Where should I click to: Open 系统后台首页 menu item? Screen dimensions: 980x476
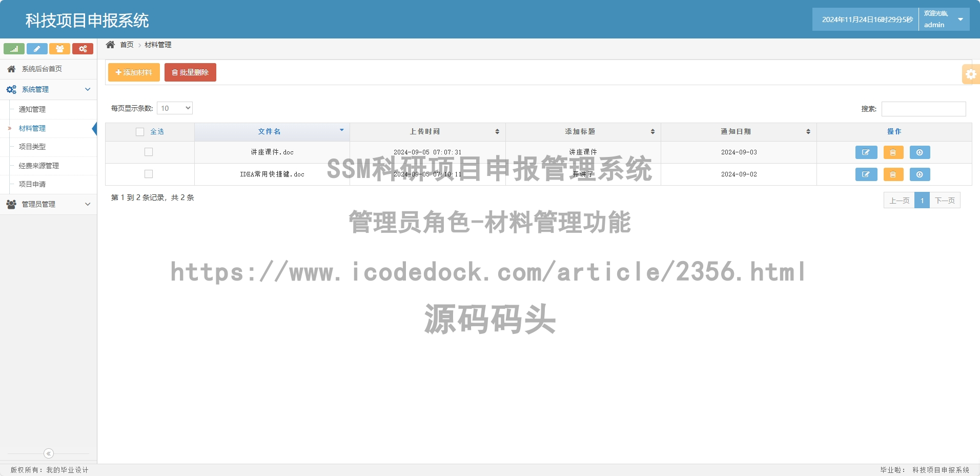[49, 69]
